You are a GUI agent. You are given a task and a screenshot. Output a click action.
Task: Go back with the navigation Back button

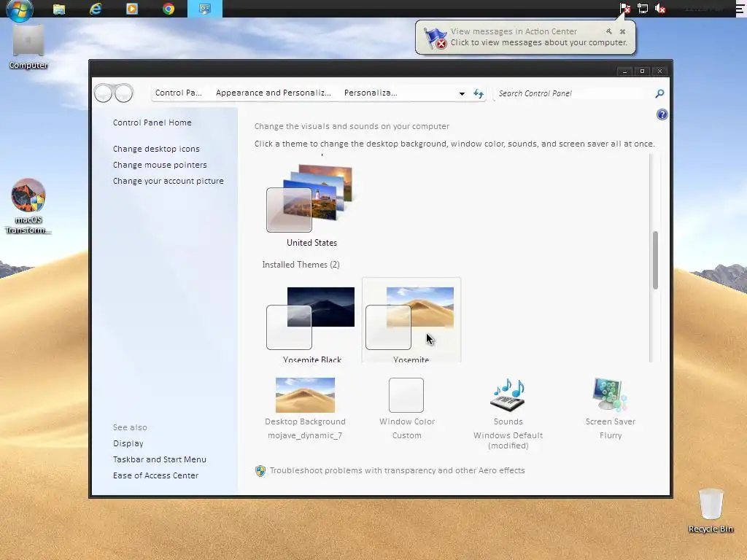point(104,93)
